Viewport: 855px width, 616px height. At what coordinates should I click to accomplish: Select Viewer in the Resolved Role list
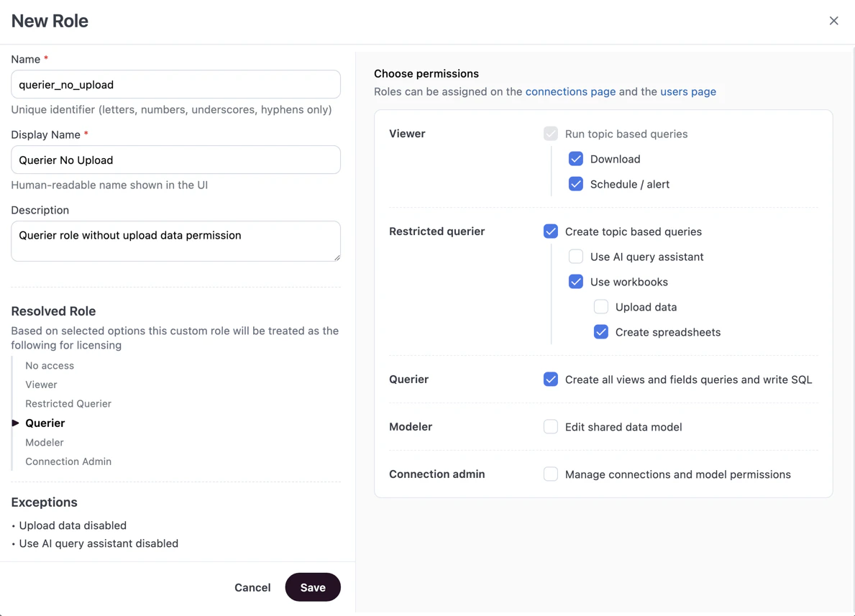[x=41, y=385]
